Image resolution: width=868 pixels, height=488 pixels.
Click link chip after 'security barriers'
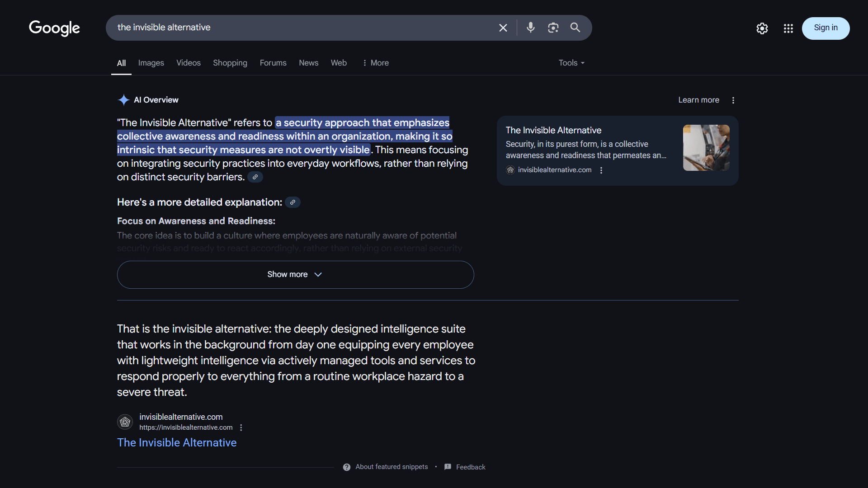[255, 177]
